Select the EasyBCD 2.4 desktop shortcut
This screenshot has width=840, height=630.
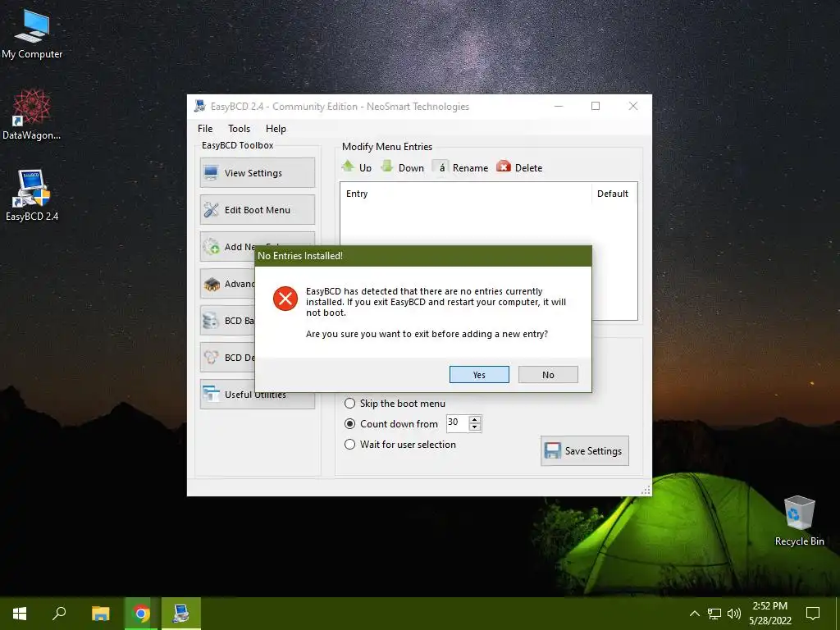32,195
